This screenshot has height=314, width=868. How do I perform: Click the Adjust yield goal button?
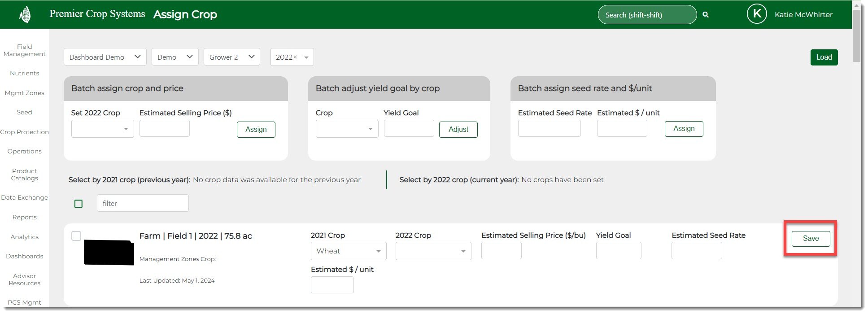click(x=458, y=130)
